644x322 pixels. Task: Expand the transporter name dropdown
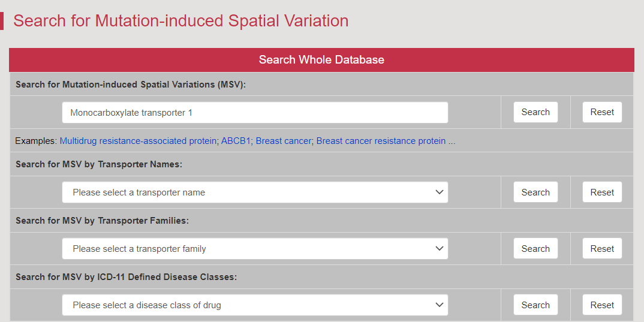pos(255,192)
